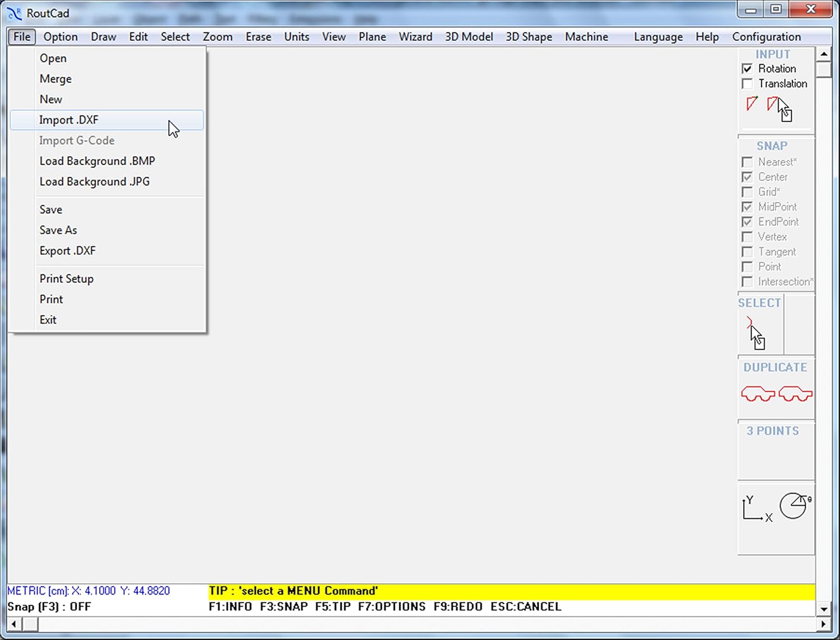
Task: Toggle the Center snap checkbox
Action: (747, 177)
